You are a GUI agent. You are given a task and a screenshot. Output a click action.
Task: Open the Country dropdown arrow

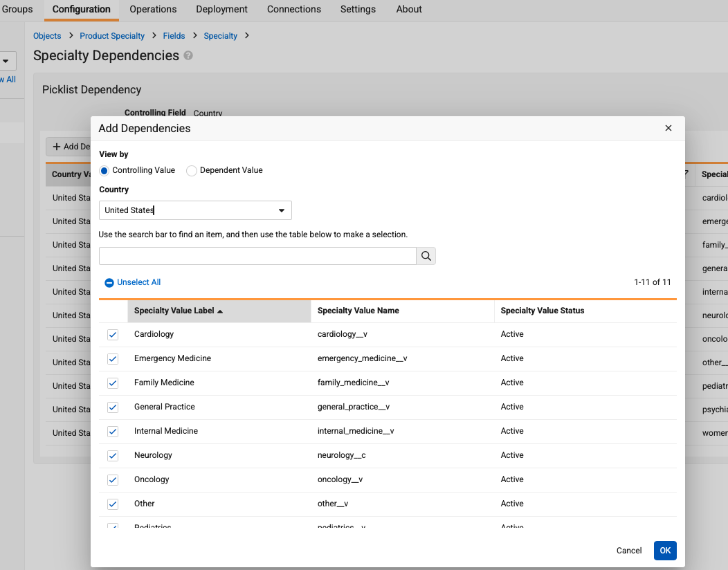click(x=282, y=210)
